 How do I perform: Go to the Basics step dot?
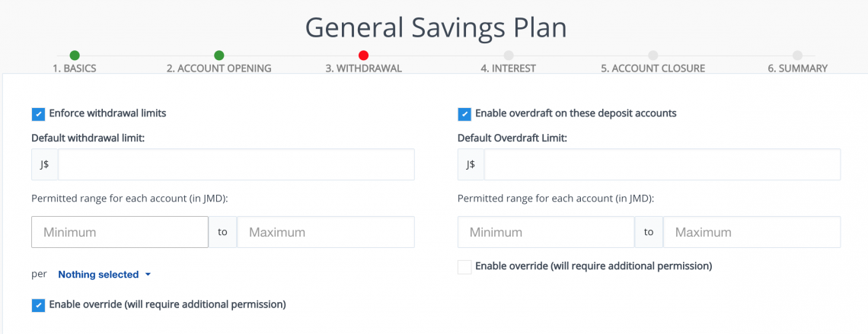[x=75, y=55]
